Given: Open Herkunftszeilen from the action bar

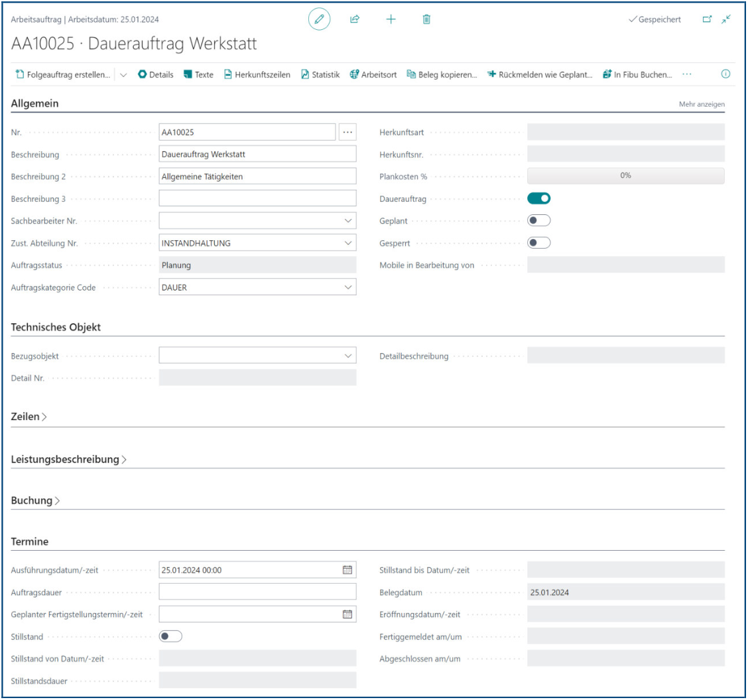Looking at the screenshot, I should 257,74.
